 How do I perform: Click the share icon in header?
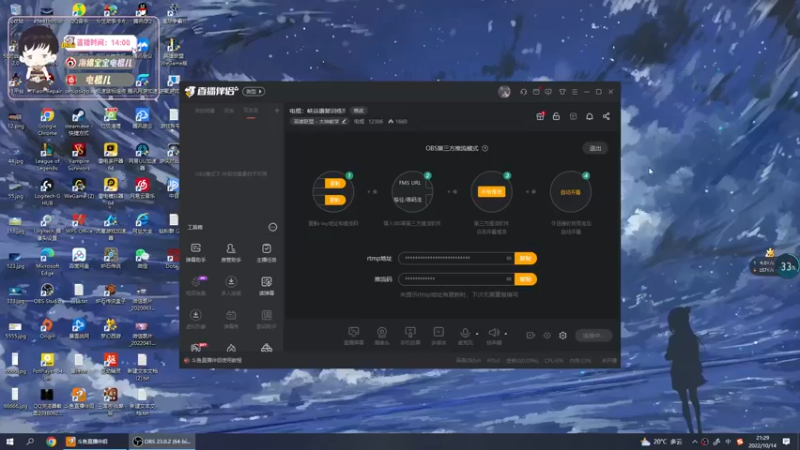(x=606, y=116)
